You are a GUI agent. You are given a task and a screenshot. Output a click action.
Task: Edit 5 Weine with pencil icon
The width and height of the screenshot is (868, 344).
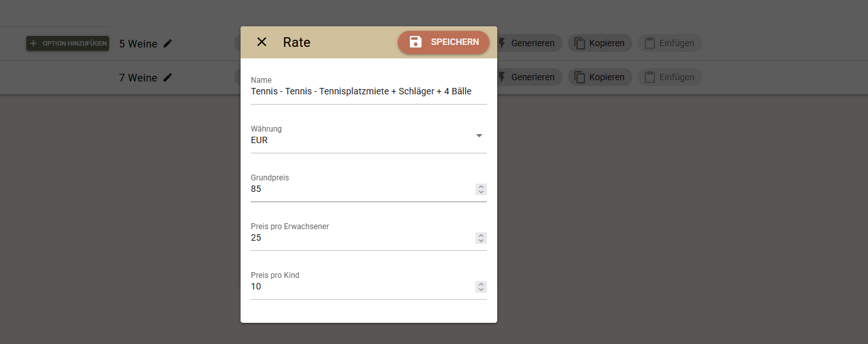click(167, 43)
